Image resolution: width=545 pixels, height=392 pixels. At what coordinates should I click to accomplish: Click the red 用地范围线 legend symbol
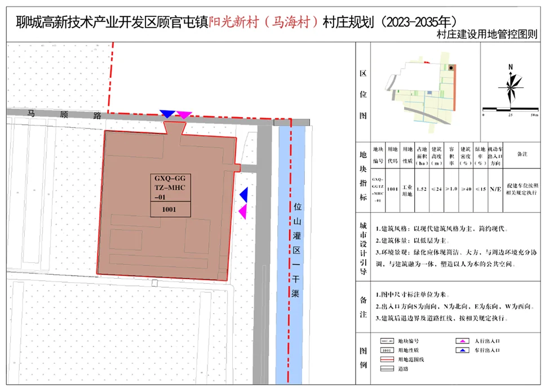[x=387, y=360]
